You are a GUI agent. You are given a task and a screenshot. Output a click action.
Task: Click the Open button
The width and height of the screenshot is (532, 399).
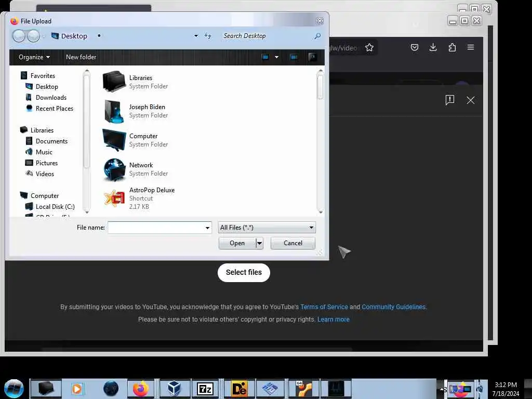(237, 243)
